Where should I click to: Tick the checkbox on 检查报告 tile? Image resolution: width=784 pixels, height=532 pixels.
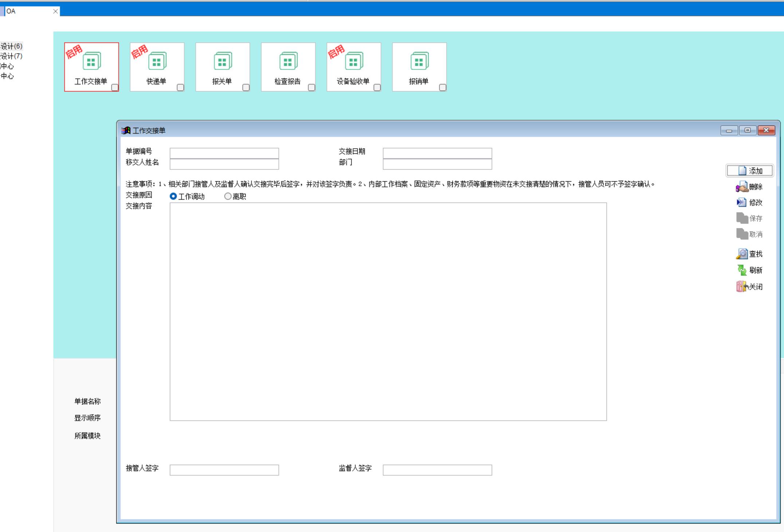(311, 87)
